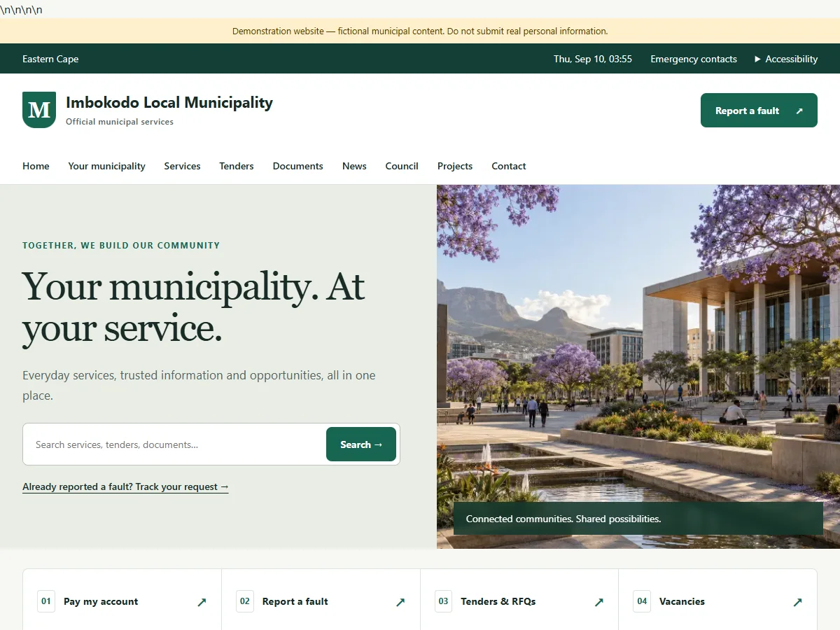The image size is (840, 630).
Task: Click the date and time Thu, Sep 10, 03:55
Action: pyautogui.click(x=593, y=59)
